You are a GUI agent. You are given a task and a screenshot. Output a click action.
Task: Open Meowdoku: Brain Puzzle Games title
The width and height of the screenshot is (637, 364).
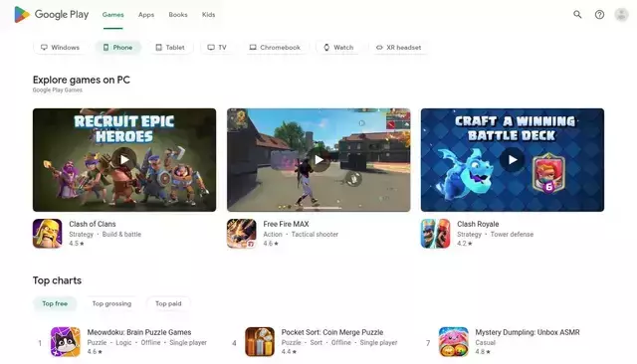coord(139,332)
